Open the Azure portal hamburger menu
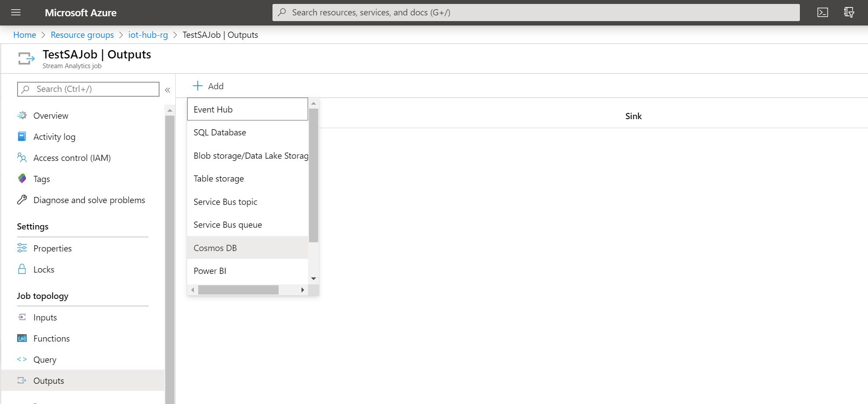Image resolution: width=868 pixels, height=404 pixels. (x=15, y=12)
